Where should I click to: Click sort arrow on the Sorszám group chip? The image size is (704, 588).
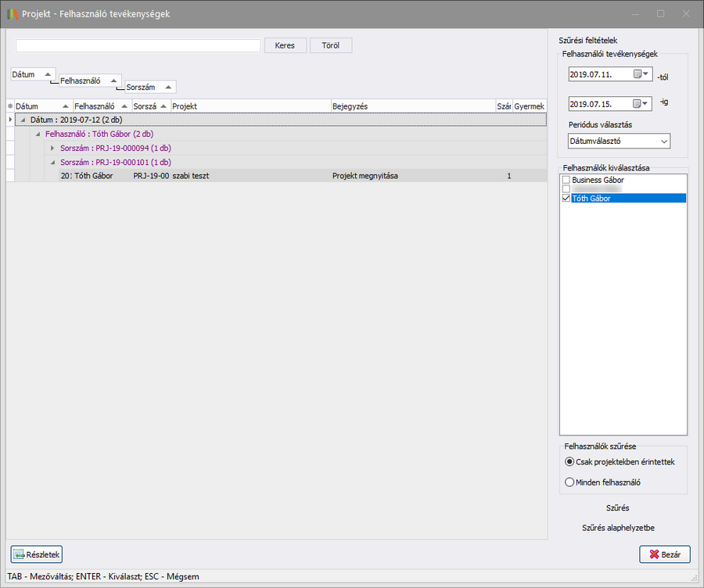click(169, 87)
